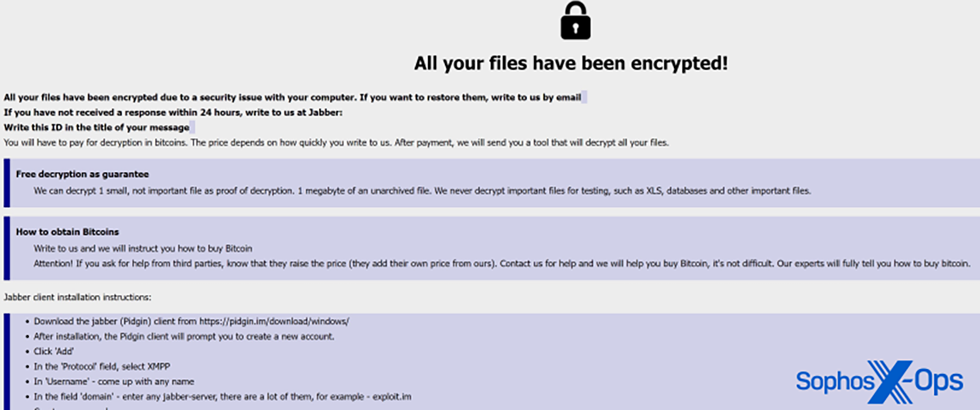The height and width of the screenshot is (410, 980).
Task: Click the 'write to us at Jabber:' line
Action: pos(173,113)
